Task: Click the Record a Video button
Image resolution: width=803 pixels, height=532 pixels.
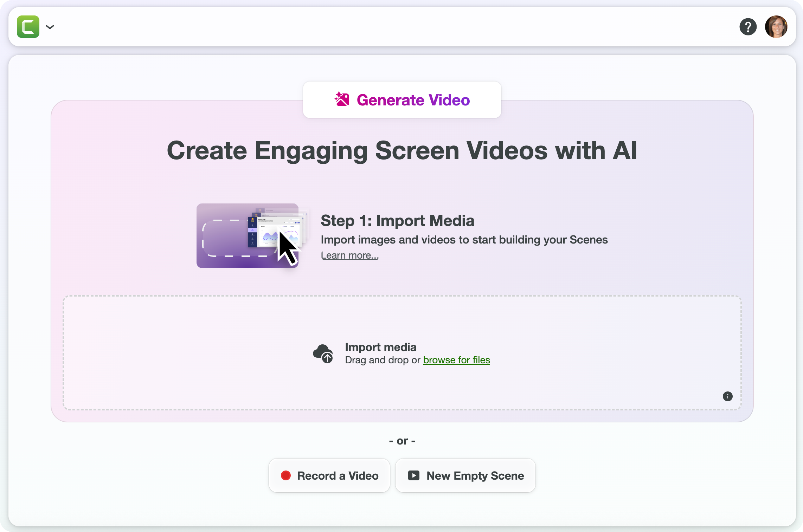Action: pyautogui.click(x=329, y=475)
